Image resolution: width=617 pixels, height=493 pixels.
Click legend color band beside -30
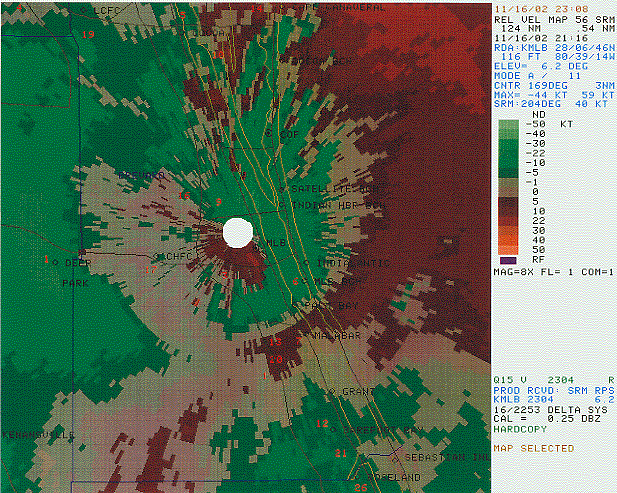tap(508, 143)
